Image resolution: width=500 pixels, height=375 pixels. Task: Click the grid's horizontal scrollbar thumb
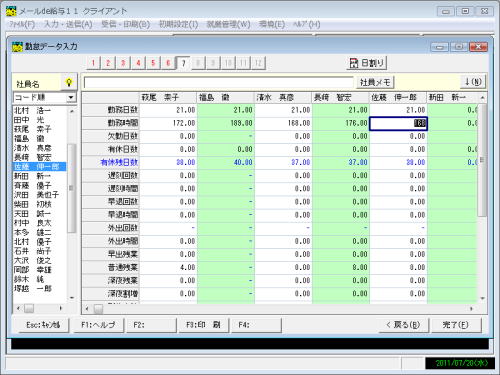click(x=98, y=309)
